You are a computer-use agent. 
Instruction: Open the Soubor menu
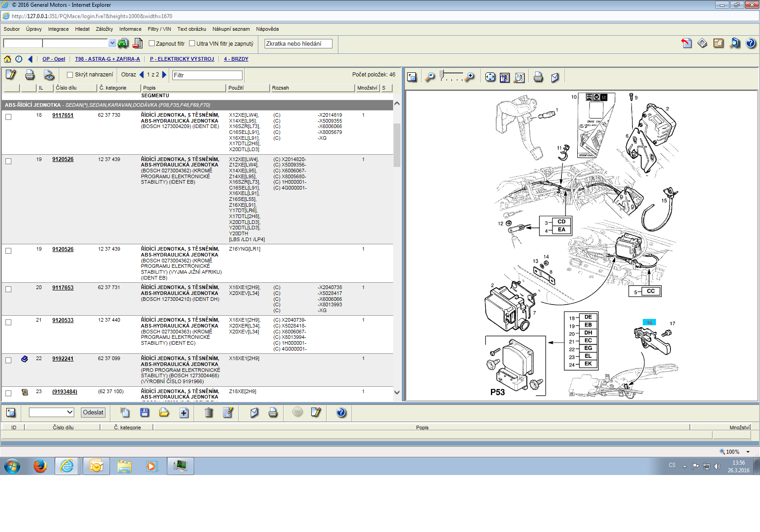(12, 29)
